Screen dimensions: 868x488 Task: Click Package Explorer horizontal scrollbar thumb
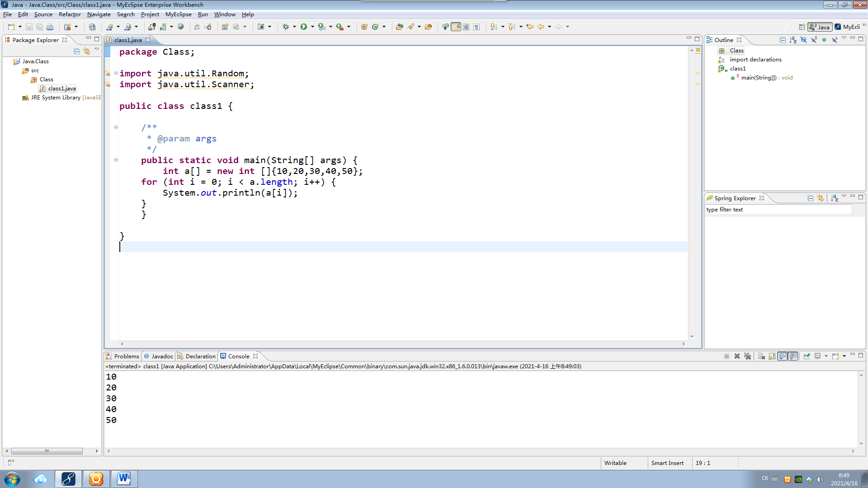[47, 451]
